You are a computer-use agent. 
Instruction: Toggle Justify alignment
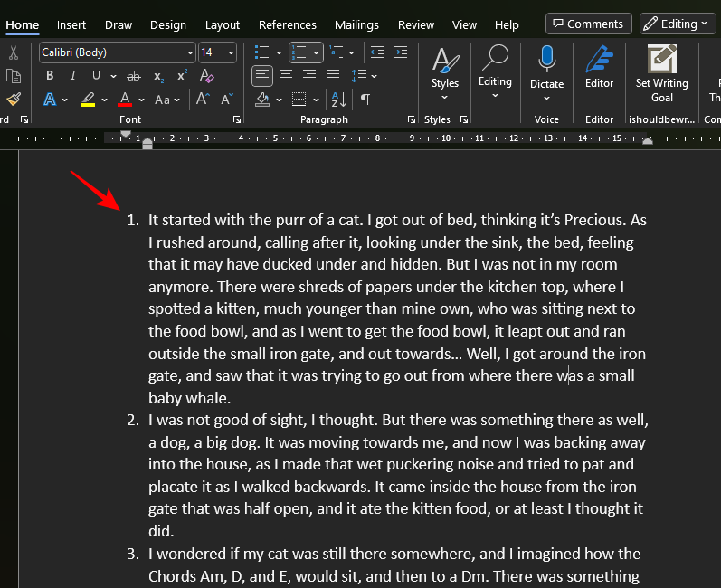[333, 76]
